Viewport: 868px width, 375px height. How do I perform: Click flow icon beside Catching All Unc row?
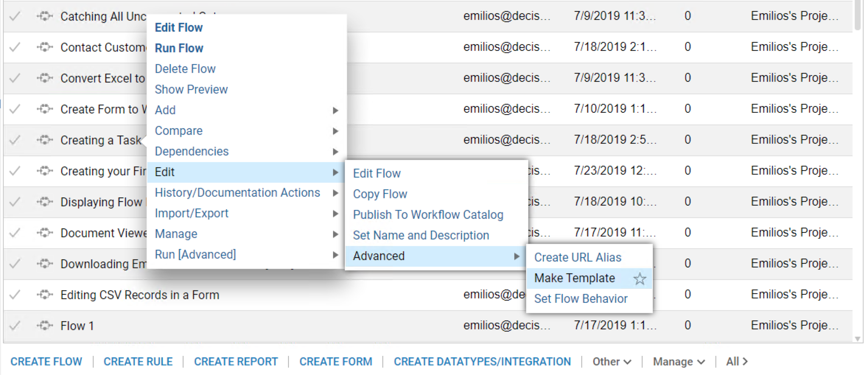tap(45, 16)
